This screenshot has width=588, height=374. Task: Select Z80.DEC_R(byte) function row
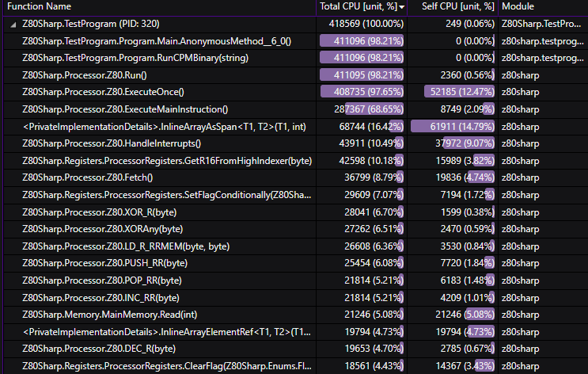click(294, 349)
